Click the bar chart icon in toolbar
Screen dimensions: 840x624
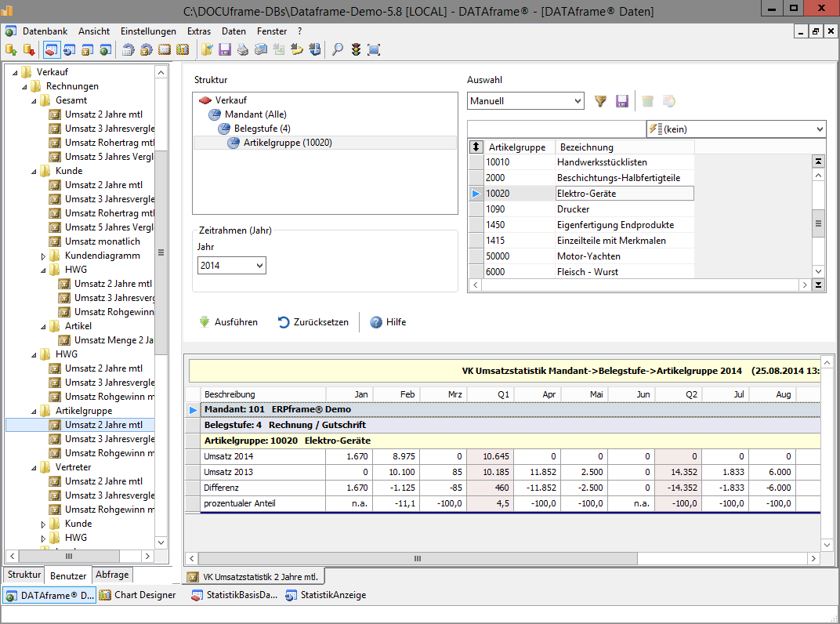click(183, 49)
